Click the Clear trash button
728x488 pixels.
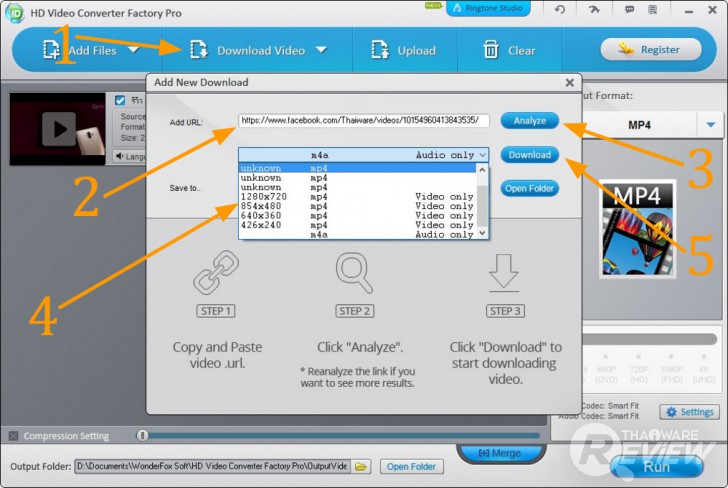(x=509, y=50)
